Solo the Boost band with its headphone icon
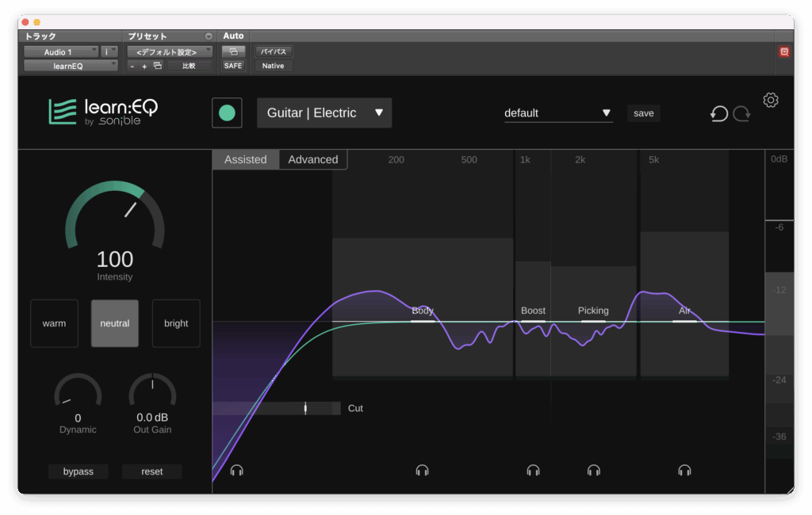 pos(533,470)
